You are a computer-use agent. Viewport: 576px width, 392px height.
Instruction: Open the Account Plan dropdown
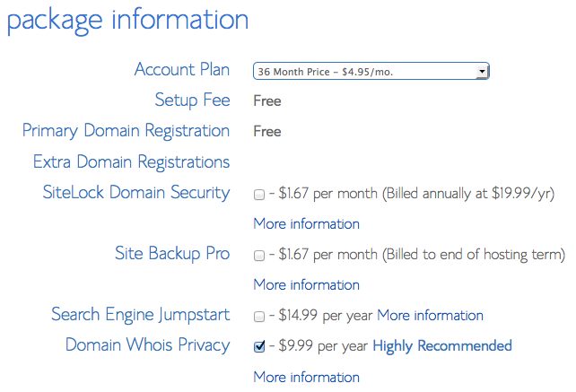(371, 71)
